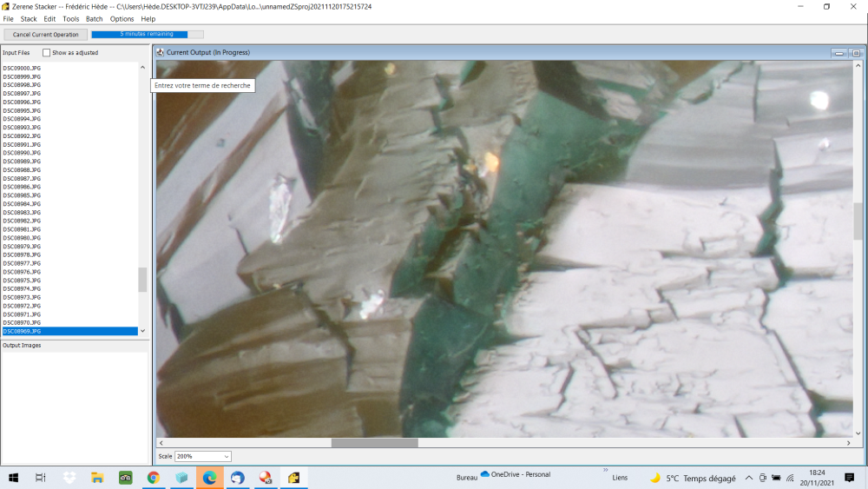Open TripAdvisor app from the taskbar

click(126, 478)
